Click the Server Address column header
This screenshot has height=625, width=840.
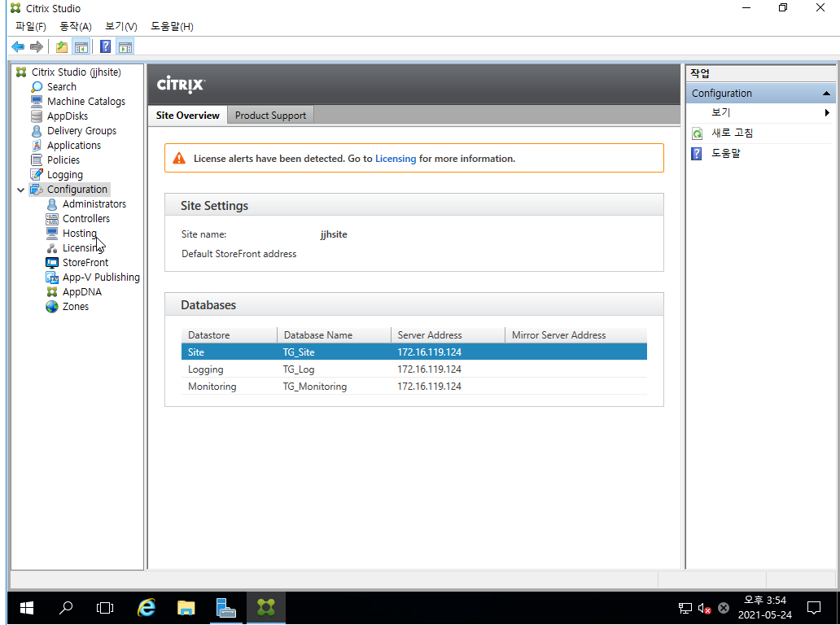(448, 335)
